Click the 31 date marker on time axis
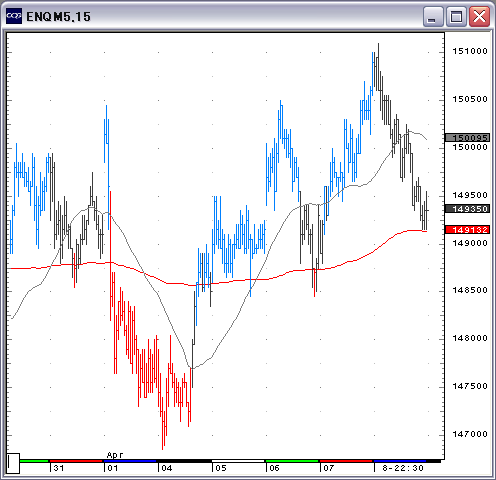This screenshot has width=496, height=480. click(59, 468)
